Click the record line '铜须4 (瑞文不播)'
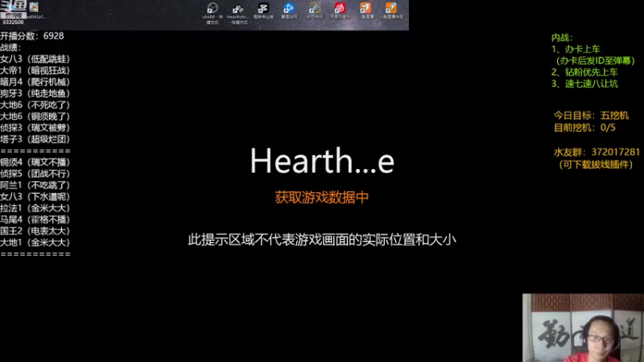Screen dimensions: 644x362 click(35, 162)
